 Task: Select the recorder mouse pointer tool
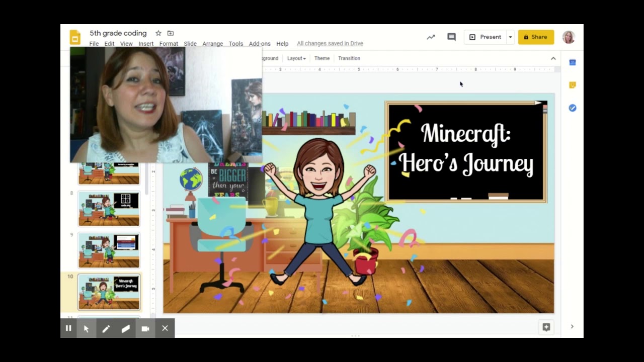[x=86, y=328]
